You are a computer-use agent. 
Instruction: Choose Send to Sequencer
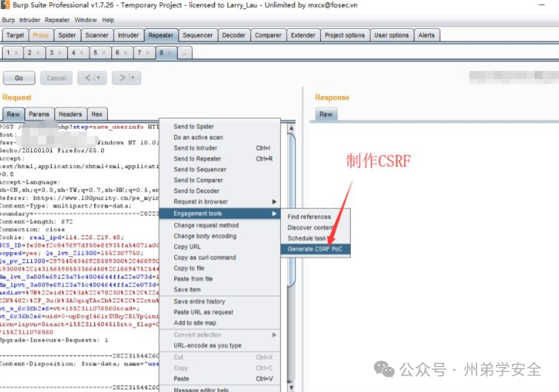click(220, 169)
